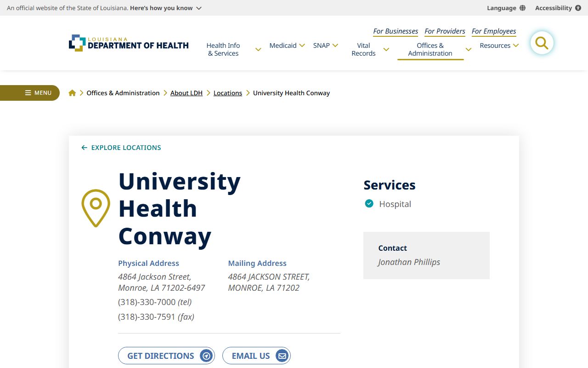588x368 pixels.
Task: Expand the 'Here's how you know' chevron
Action: click(x=198, y=8)
